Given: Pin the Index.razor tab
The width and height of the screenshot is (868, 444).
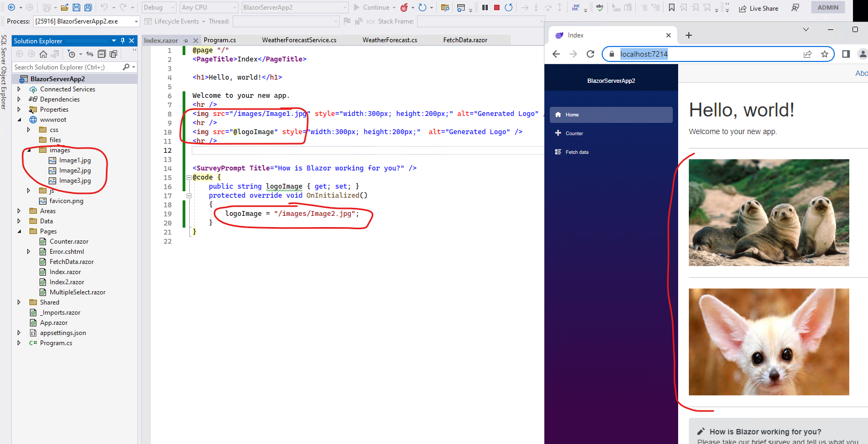Looking at the screenshot, I should tap(186, 41).
